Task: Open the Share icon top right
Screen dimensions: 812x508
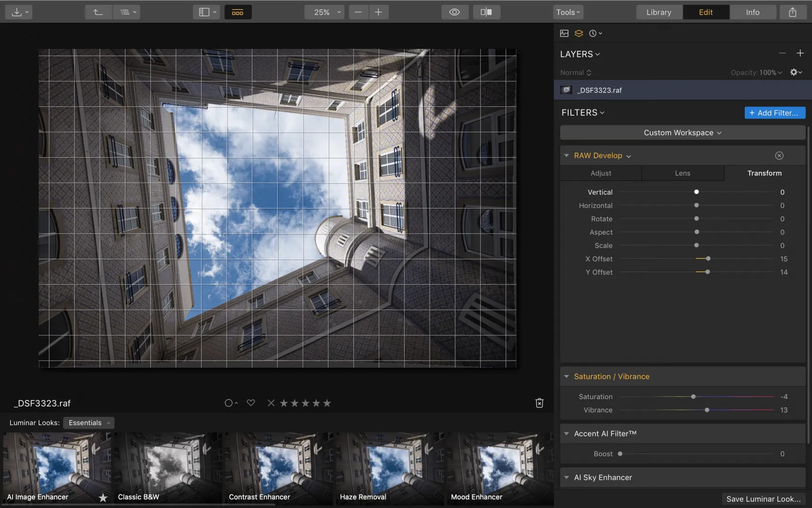Action: 792,12
